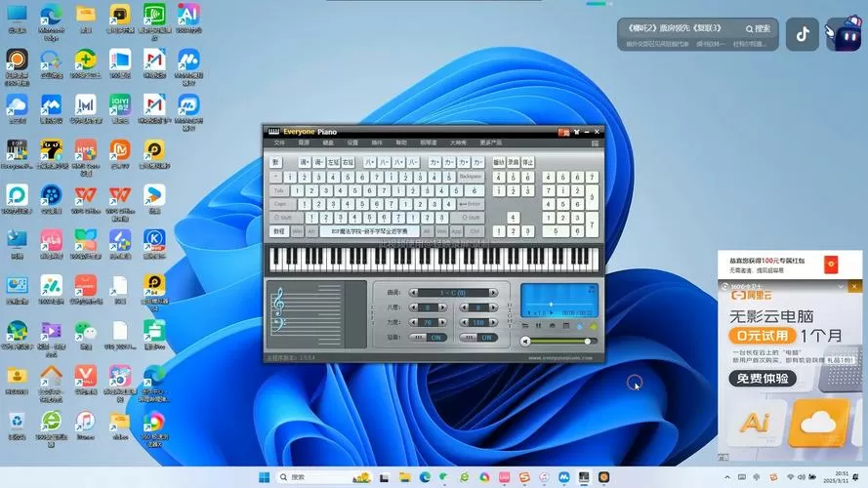Click the 默 default button
The height and width of the screenshot is (488, 868).
pyautogui.click(x=275, y=162)
